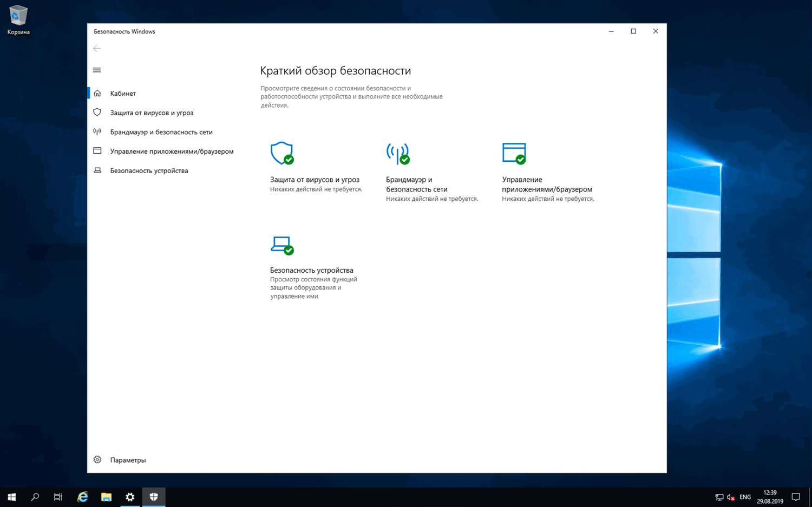
Task: Click the firewall antenna icon in sidebar
Action: (x=97, y=131)
